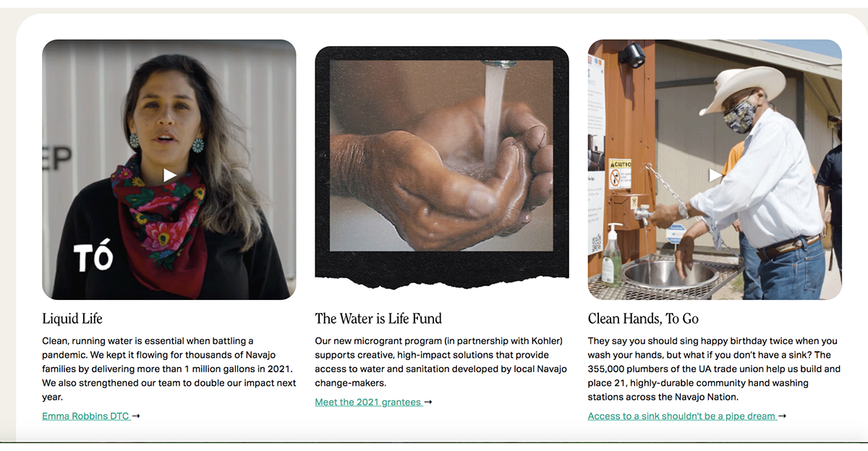Click the hand sanitizer bottle by the sink
This screenshot has width=868, height=451.
pyautogui.click(x=612, y=254)
